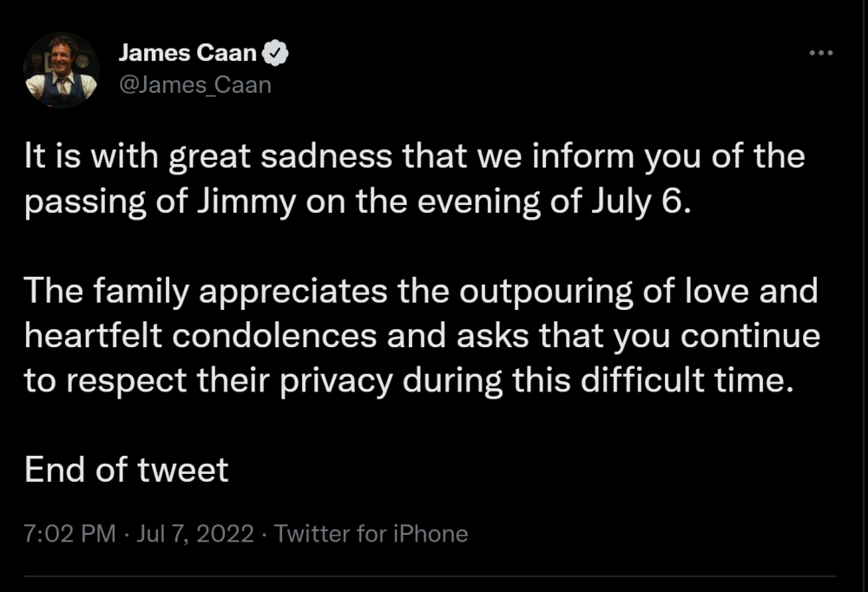Click the 'End of tweet' text

(x=127, y=470)
